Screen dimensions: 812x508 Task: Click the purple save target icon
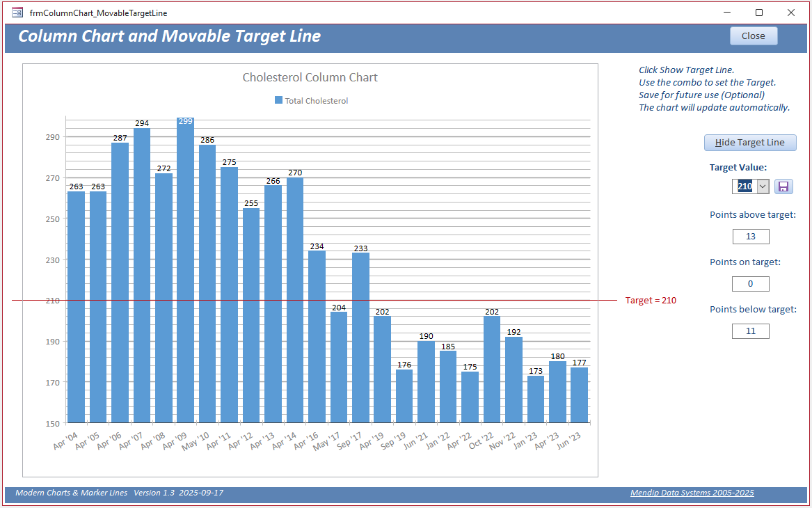click(x=783, y=186)
